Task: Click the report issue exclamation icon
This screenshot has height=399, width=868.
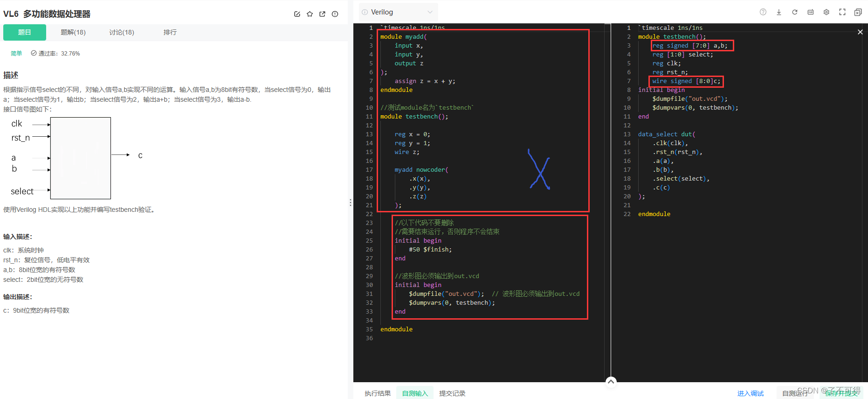Action: [x=335, y=14]
